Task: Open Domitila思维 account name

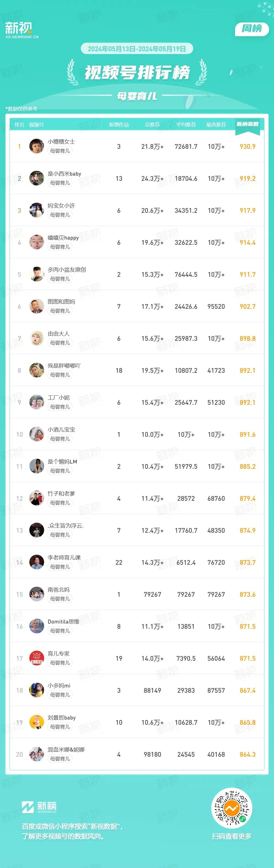Action: pos(64,621)
